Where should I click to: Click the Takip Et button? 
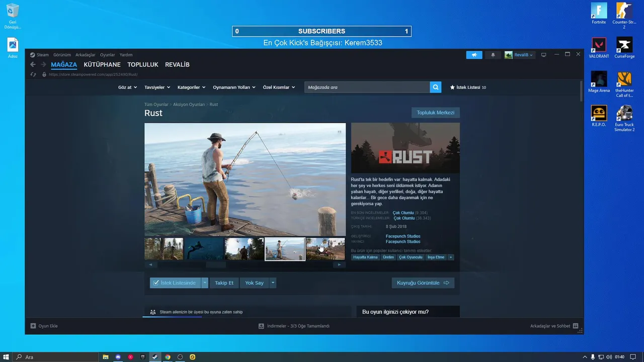[224, 283]
